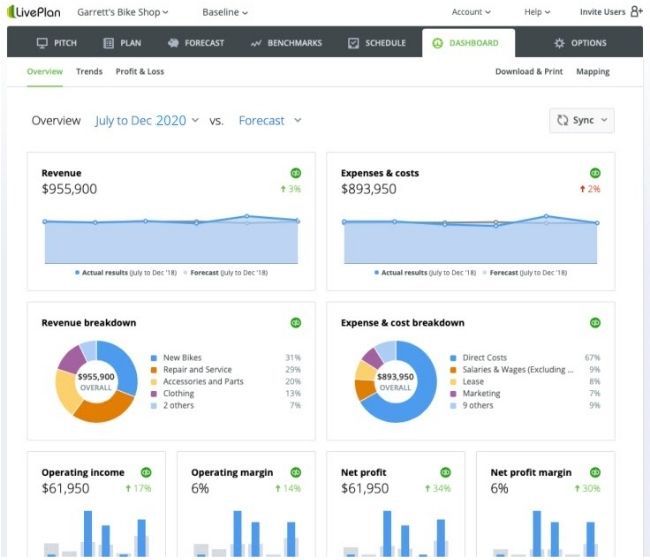Expand the Sync button dropdown arrow

[604, 120]
